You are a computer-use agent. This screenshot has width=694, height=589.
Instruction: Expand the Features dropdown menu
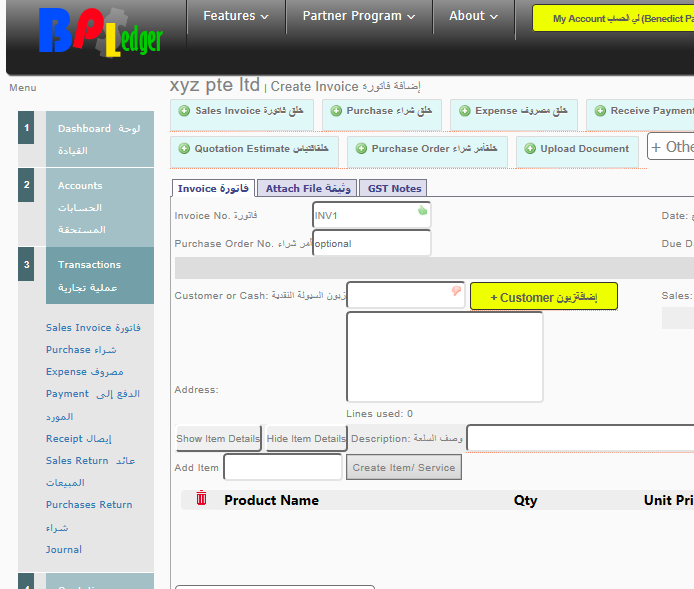point(235,16)
